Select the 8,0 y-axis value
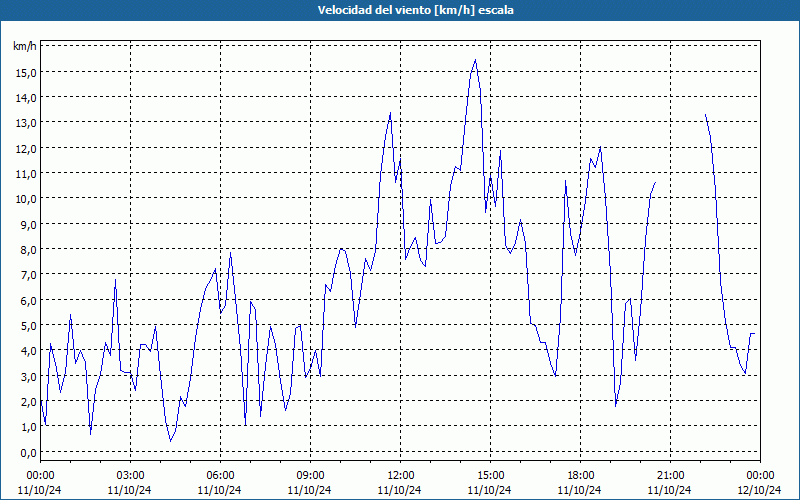This screenshot has width=800, height=500. click(28, 249)
